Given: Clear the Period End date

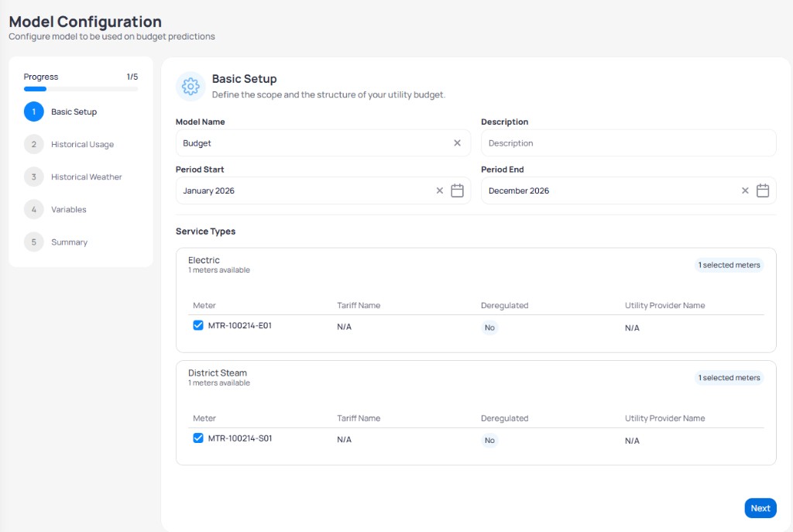Looking at the screenshot, I should coord(745,190).
